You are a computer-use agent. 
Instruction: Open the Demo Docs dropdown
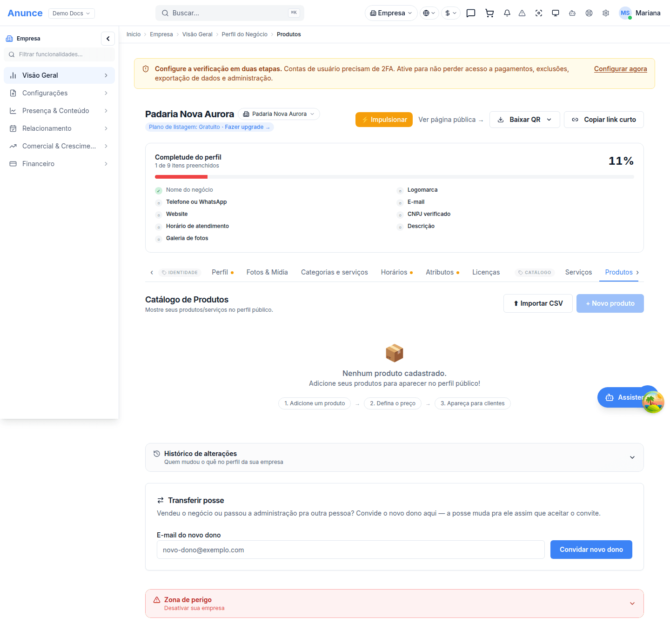tap(72, 13)
